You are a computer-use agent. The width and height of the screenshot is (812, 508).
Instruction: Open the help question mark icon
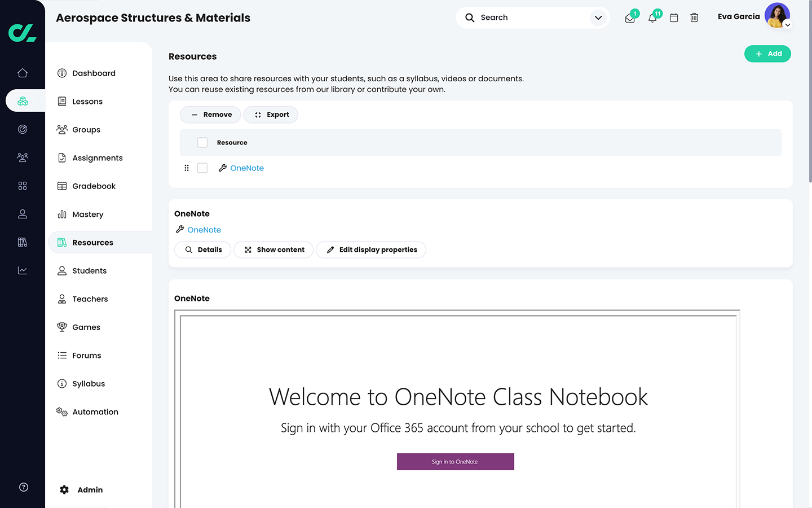(x=24, y=487)
